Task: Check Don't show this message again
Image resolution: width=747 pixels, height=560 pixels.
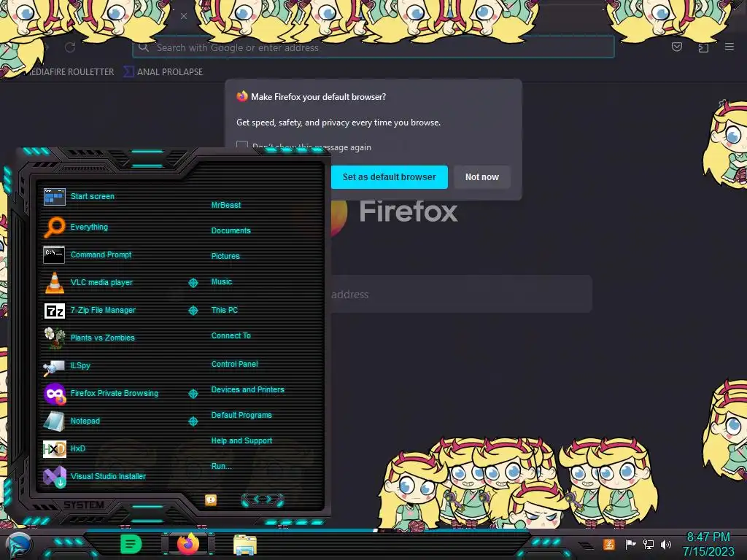Action: pos(242,146)
